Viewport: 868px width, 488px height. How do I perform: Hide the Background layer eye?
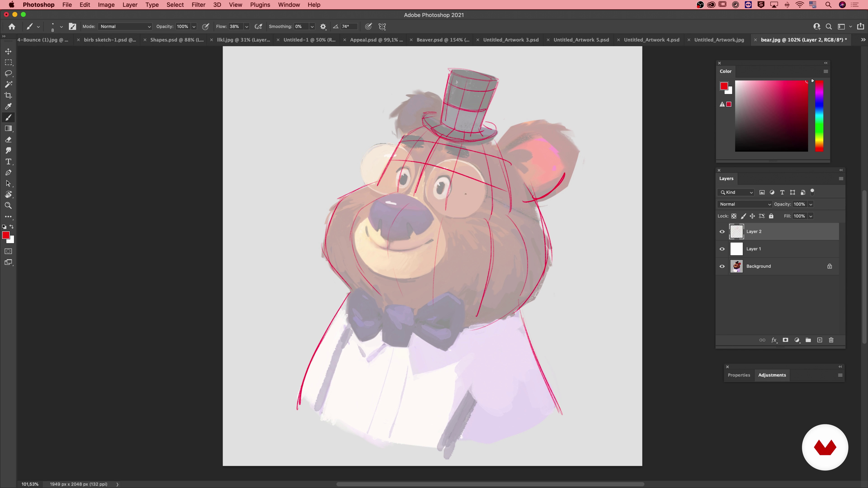point(722,266)
